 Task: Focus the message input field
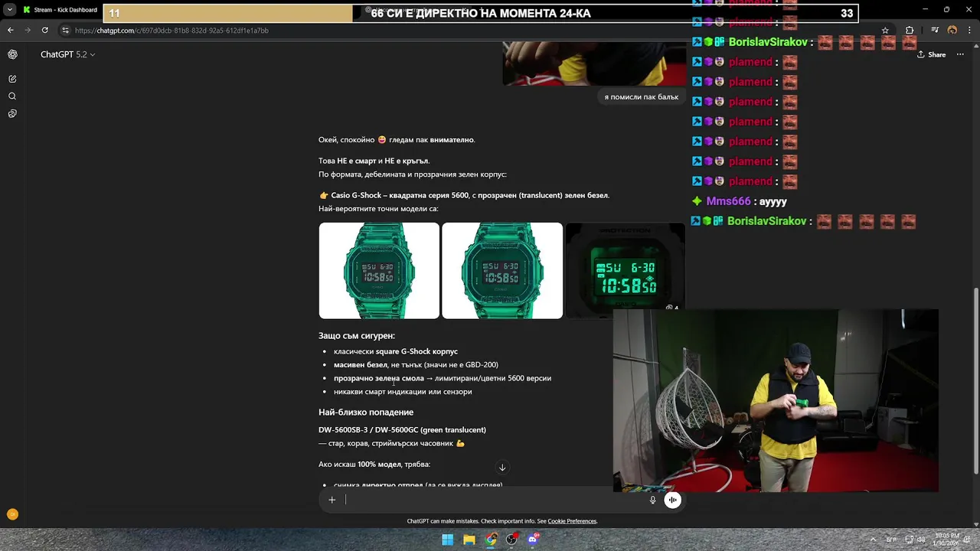click(494, 500)
